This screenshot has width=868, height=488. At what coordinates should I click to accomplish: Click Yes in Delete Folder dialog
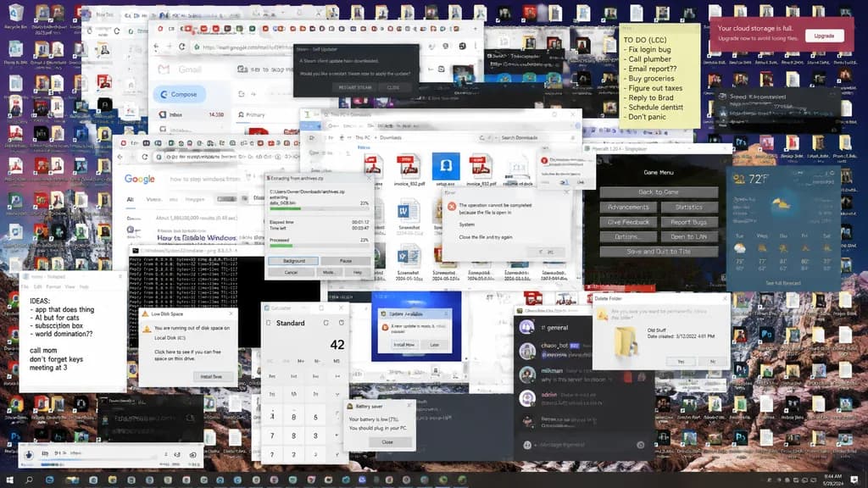coord(681,361)
